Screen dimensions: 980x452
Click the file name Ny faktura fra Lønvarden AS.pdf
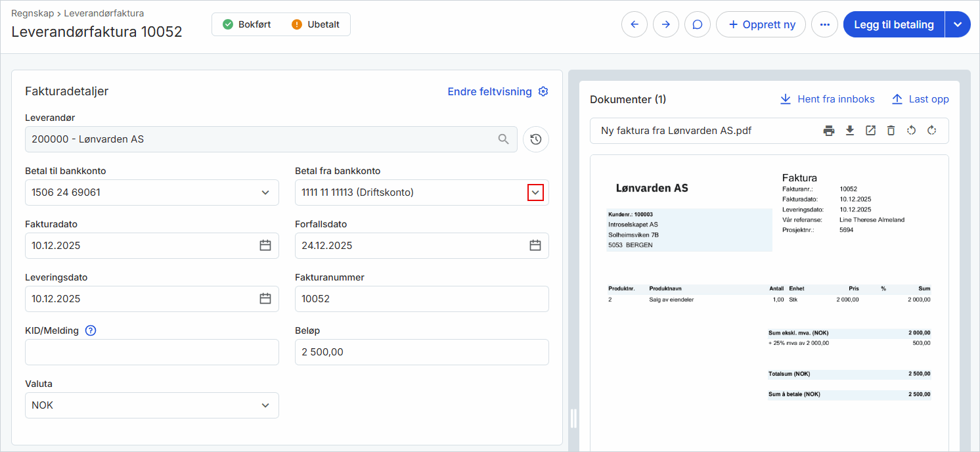click(676, 131)
